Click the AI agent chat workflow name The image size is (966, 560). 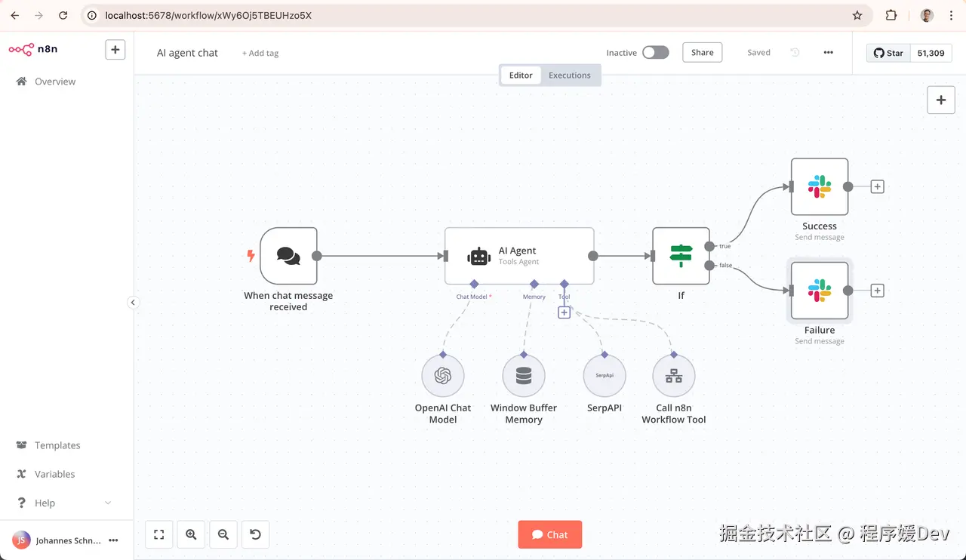[187, 53]
